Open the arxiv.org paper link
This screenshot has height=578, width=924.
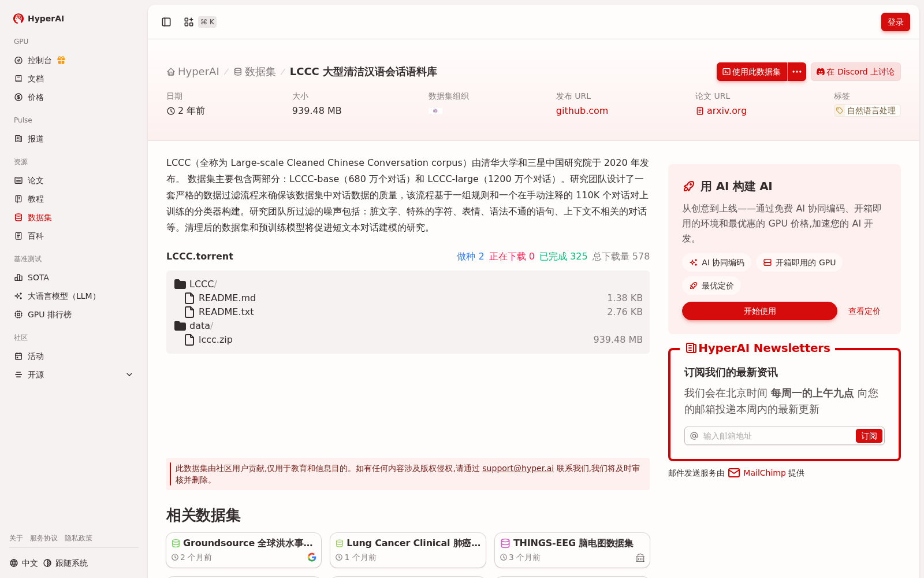(x=721, y=110)
